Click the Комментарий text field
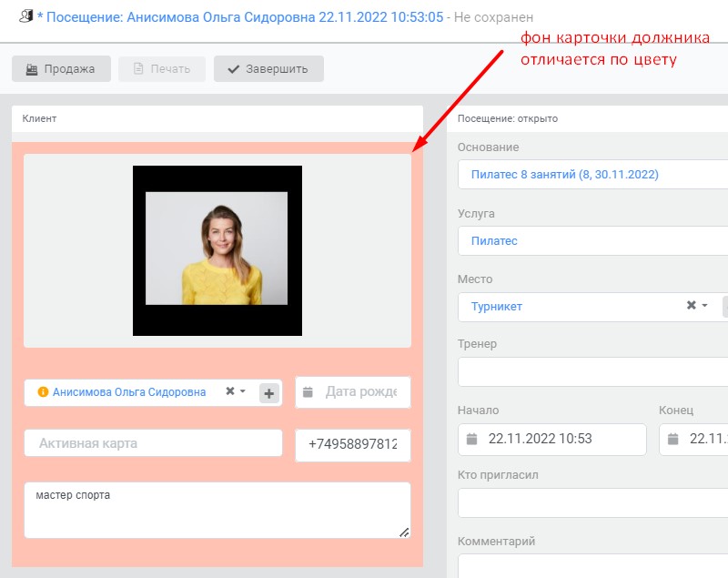Screen dimensions: 728x578 (593, 566)
